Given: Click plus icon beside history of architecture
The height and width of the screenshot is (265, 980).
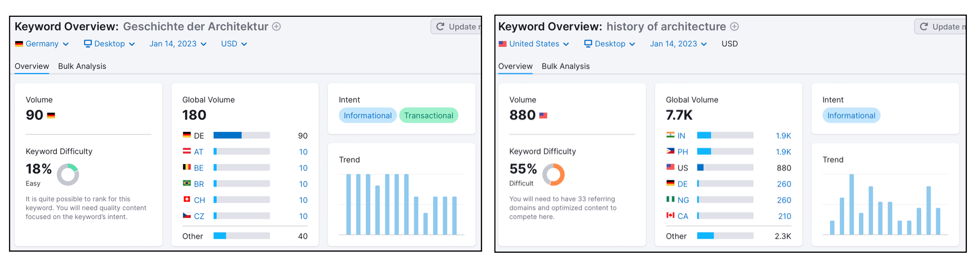Looking at the screenshot, I should click(x=735, y=26).
